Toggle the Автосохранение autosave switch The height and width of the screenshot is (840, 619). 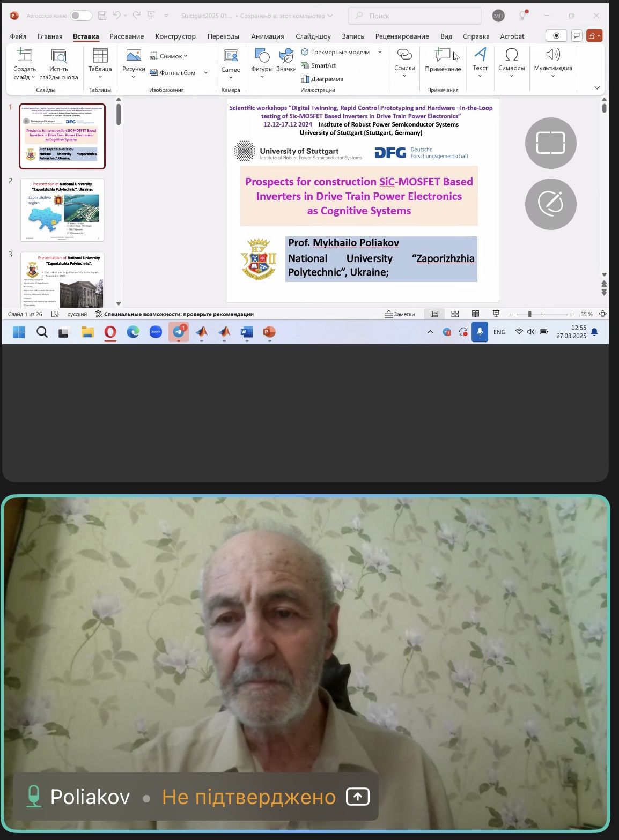(x=81, y=16)
